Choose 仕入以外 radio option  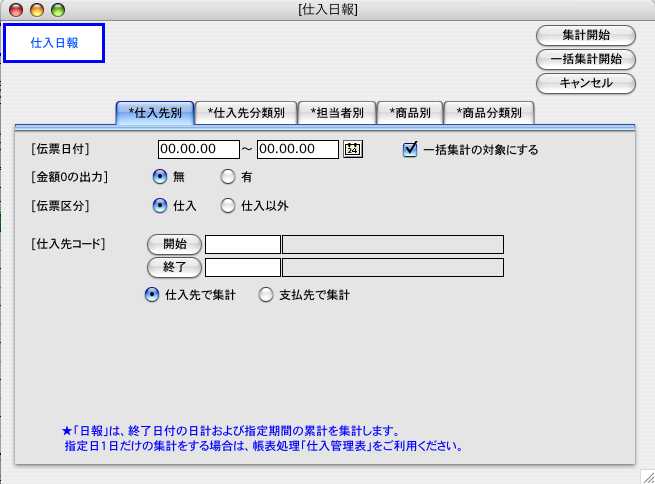[227, 205]
